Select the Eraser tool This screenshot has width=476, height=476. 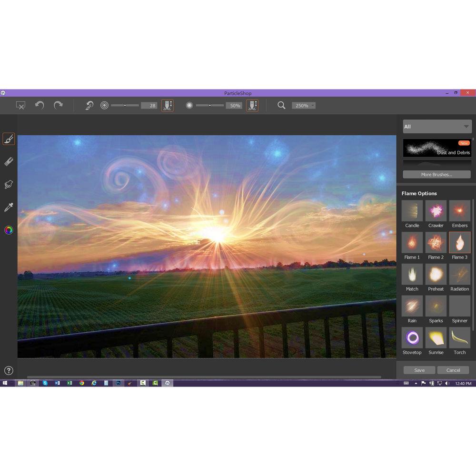coord(9,162)
